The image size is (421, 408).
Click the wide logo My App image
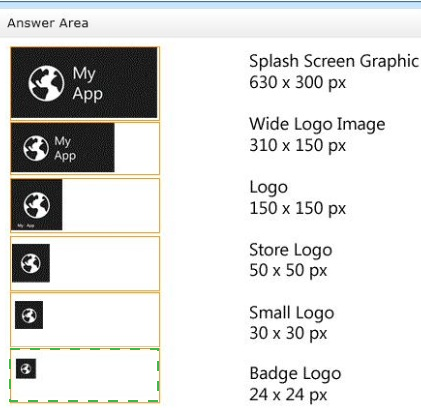click(x=63, y=148)
